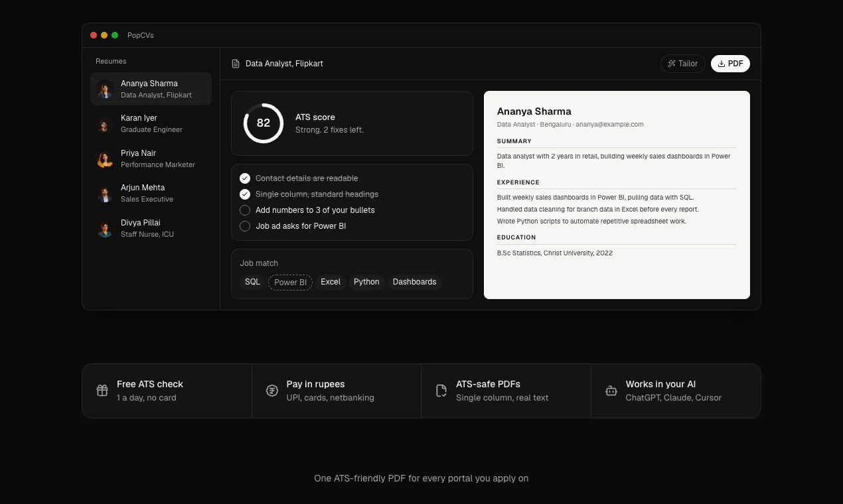Click Divya Pillai's avatar picture
843x504 pixels.
click(x=105, y=228)
